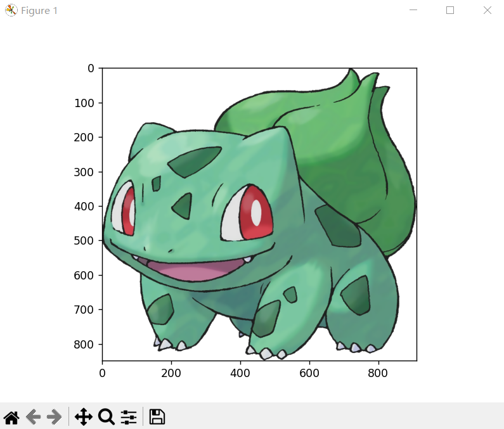This screenshot has width=504, height=429.
Task: Reset the view with the Home icon
Action: point(11,417)
